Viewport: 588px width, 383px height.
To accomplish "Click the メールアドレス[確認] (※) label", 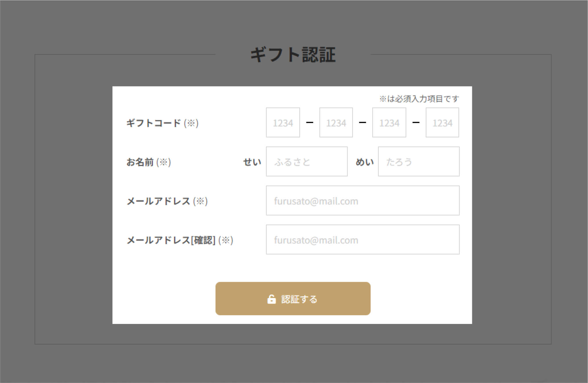I will pos(180,240).
